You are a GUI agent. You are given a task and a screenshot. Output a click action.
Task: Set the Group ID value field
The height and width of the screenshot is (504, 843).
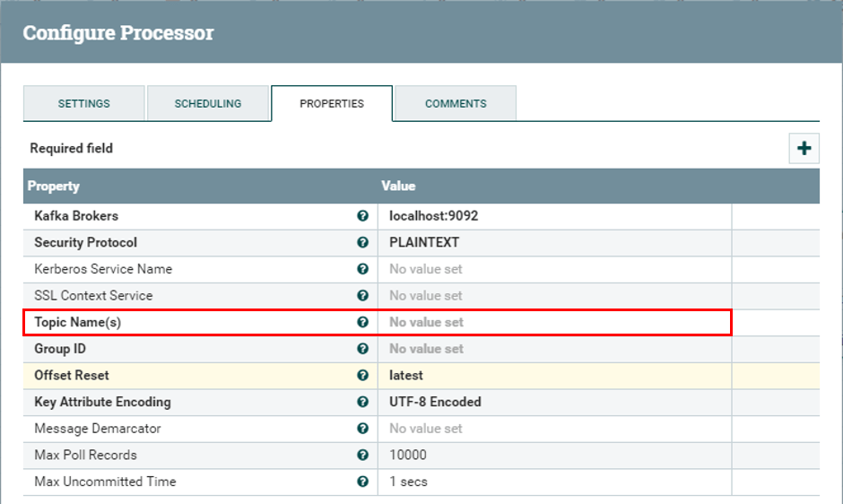point(554,349)
